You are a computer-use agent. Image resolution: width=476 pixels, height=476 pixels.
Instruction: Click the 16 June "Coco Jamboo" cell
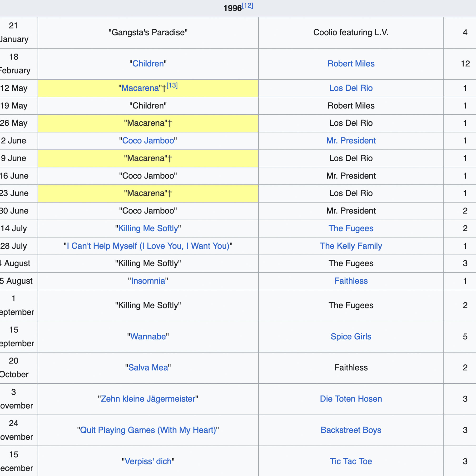tap(148, 176)
